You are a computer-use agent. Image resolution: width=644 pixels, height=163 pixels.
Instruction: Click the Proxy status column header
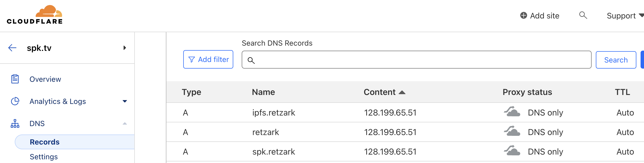(x=527, y=92)
